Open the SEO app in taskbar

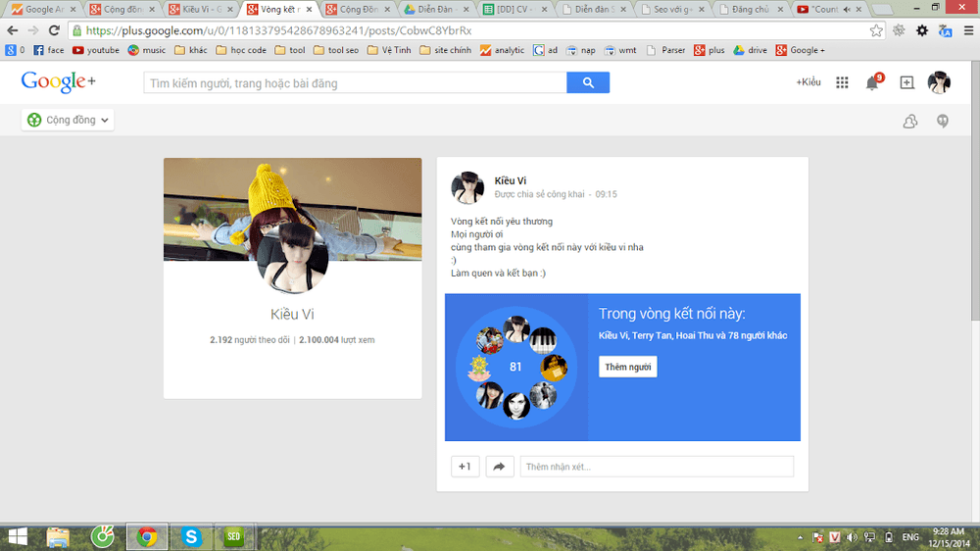pyautogui.click(x=234, y=536)
